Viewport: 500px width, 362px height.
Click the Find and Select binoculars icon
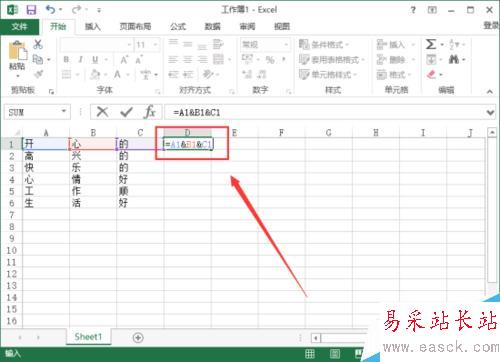(x=454, y=60)
